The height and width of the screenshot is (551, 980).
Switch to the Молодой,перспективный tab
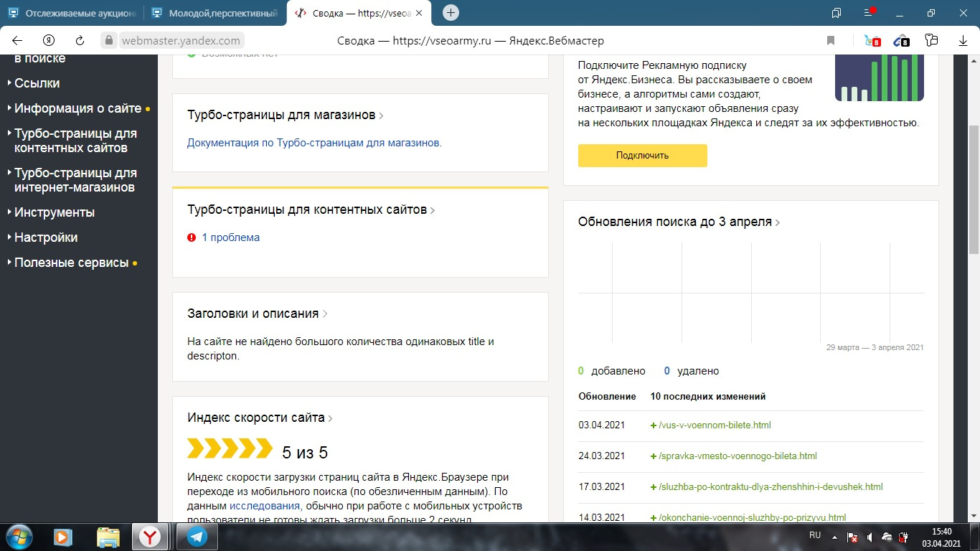coord(215,13)
